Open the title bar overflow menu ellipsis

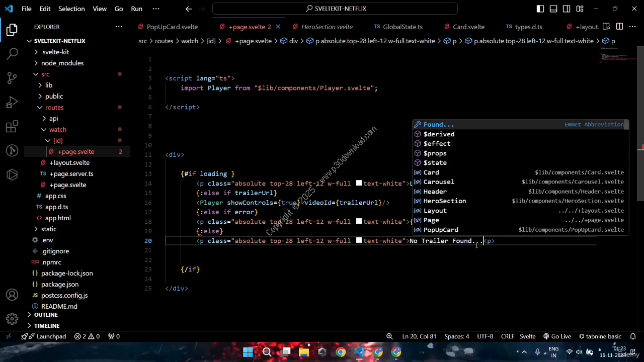click(x=156, y=9)
